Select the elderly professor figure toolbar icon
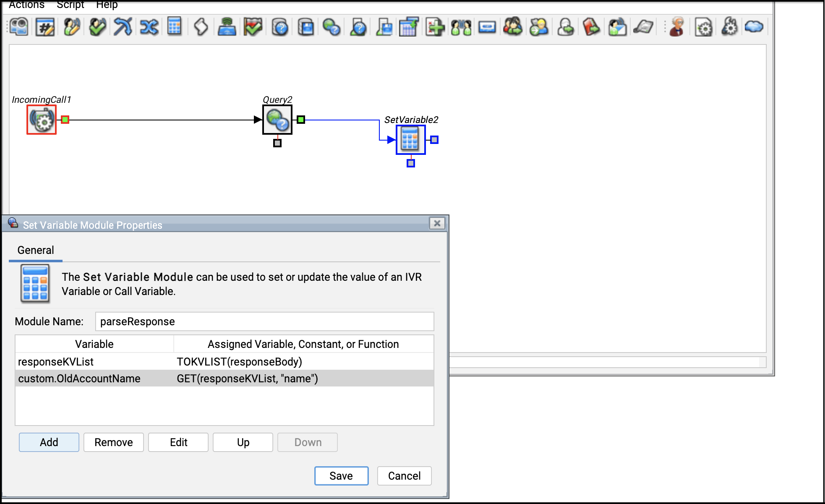 (677, 27)
